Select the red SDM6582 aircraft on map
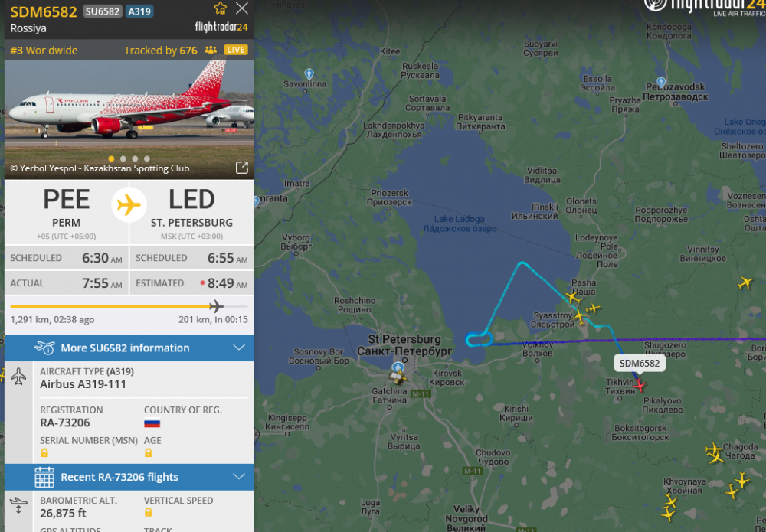 (640, 385)
